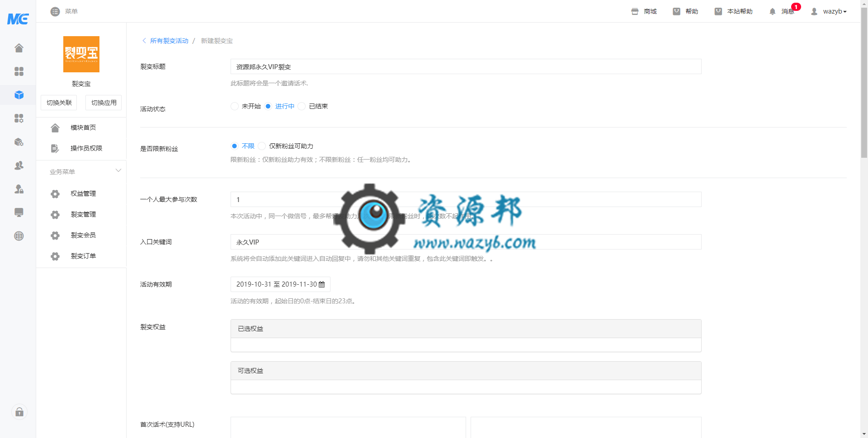The height and width of the screenshot is (438, 868).
Task: Select 仅新粉丝可助力 radio option
Action: click(262, 146)
